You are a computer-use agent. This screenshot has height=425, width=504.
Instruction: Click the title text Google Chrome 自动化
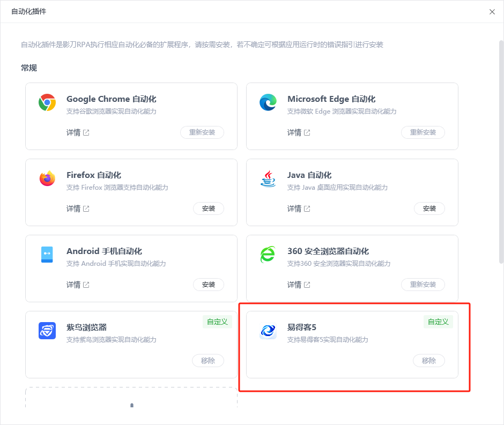(x=111, y=99)
